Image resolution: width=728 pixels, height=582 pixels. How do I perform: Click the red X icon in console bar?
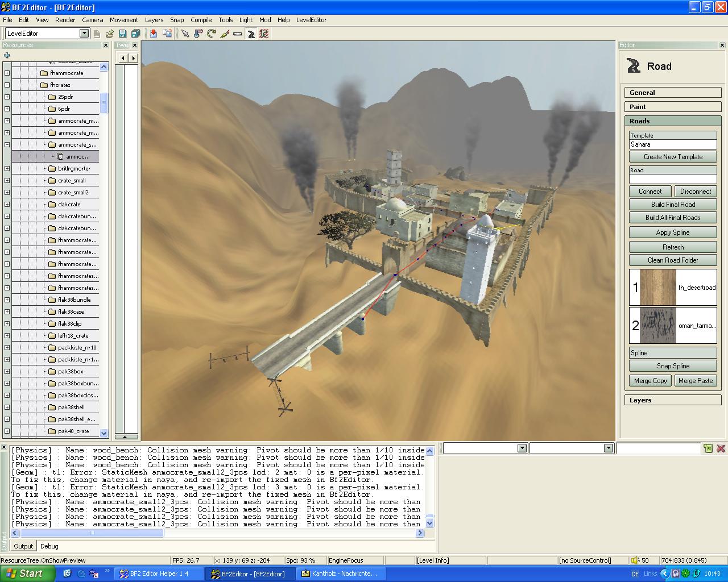point(721,448)
